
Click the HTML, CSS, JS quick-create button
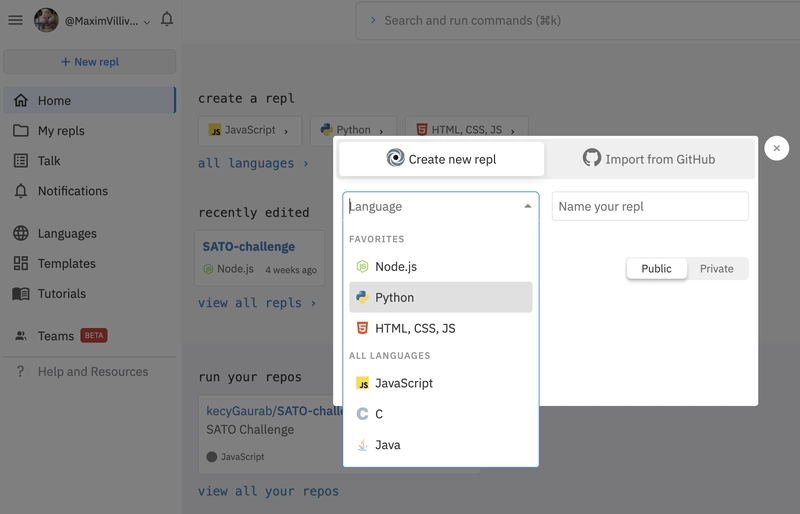[x=467, y=127]
